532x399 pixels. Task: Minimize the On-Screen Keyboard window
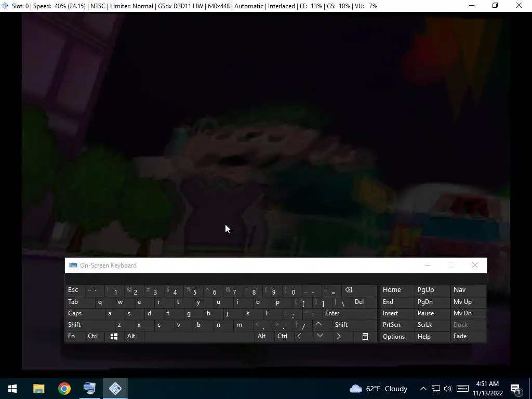tap(428, 265)
